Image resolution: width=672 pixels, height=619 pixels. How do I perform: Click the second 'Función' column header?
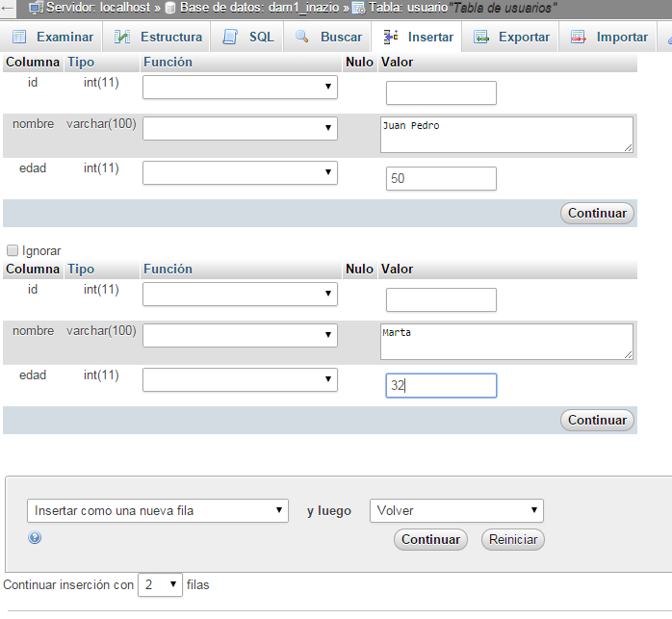point(168,270)
